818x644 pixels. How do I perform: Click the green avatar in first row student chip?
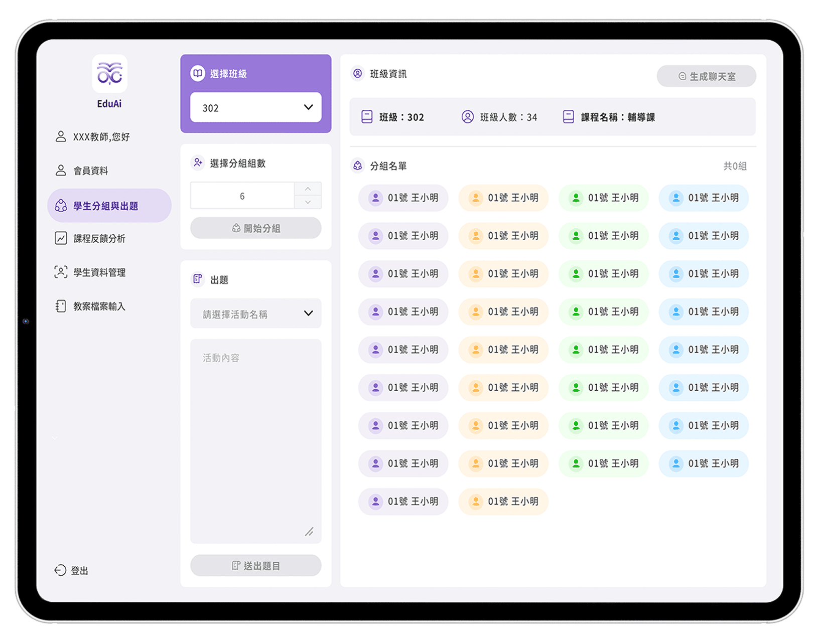(576, 198)
